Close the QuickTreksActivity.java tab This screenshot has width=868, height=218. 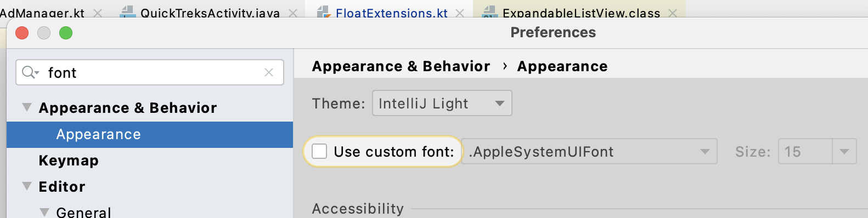pos(293,13)
